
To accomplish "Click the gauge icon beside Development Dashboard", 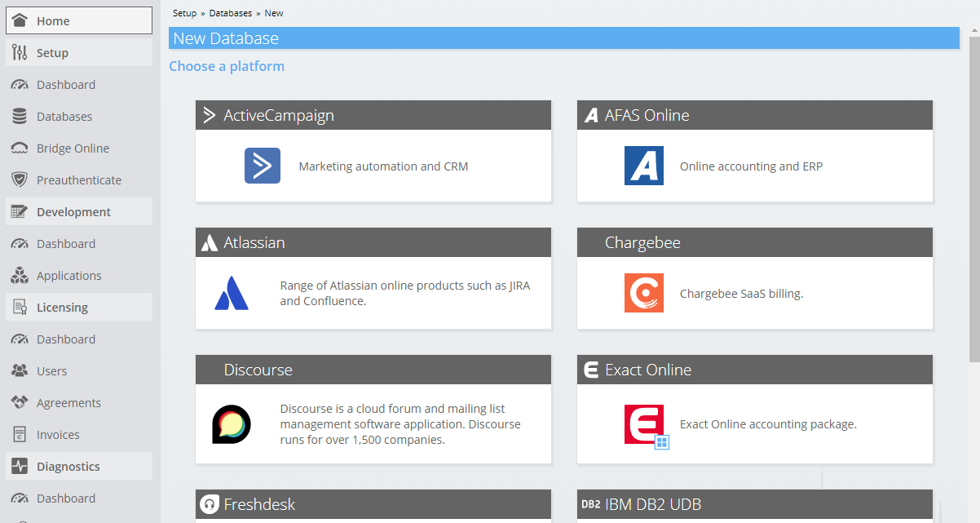I will tap(20, 244).
